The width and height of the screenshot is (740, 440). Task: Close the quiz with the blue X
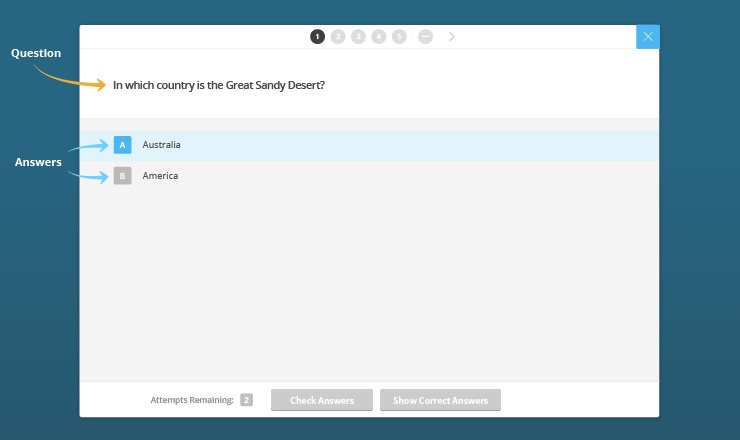click(648, 37)
